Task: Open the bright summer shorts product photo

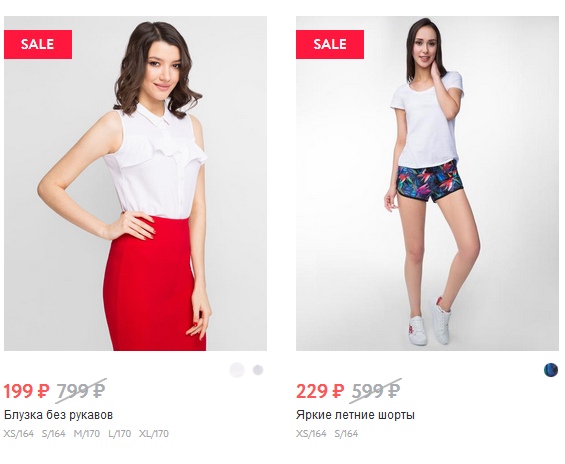Action: [427, 183]
